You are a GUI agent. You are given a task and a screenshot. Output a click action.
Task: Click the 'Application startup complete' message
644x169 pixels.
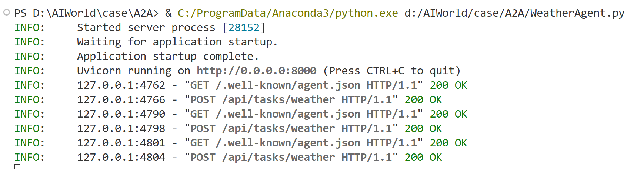(x=168, y=56)
